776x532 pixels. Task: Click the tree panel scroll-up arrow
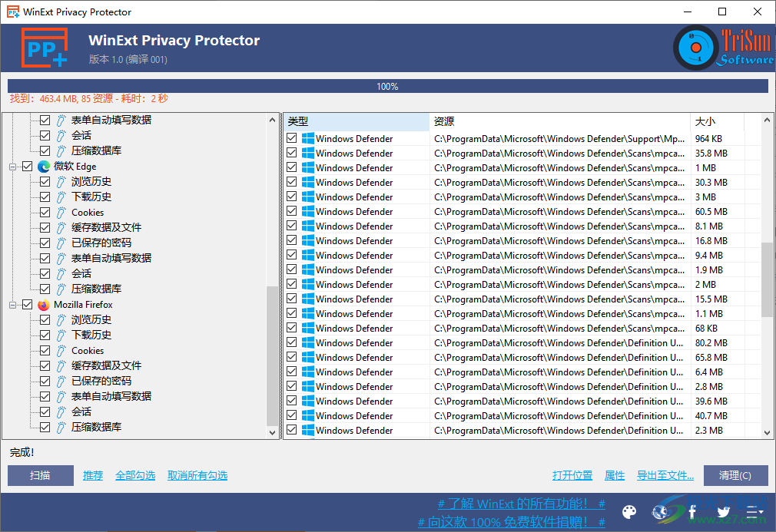(x=272, y=121)
